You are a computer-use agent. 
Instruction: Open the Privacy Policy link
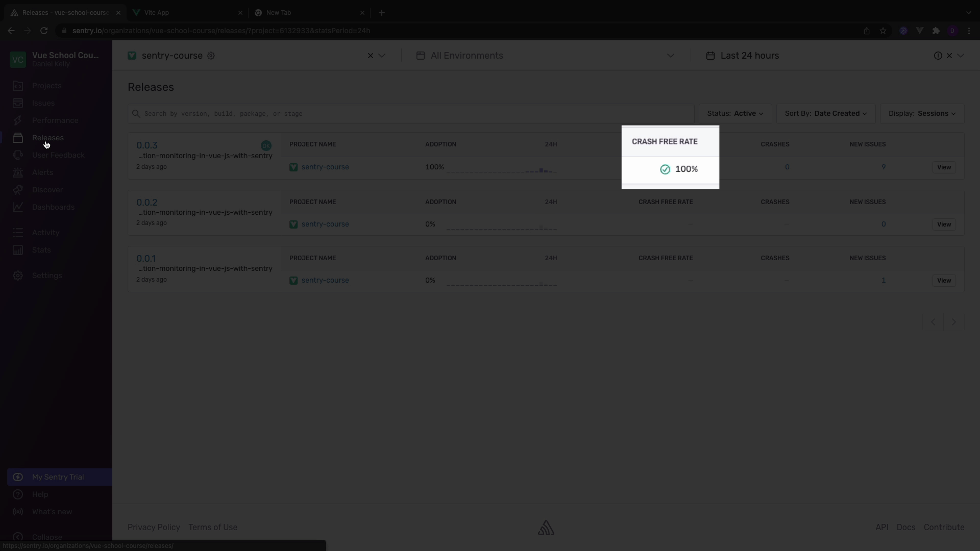pos(154,528)
